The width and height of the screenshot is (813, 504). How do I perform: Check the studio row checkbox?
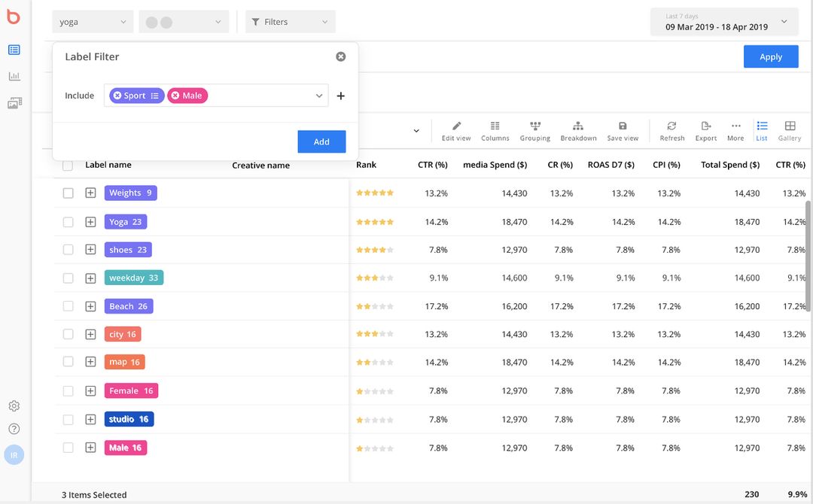pos(68,419)
